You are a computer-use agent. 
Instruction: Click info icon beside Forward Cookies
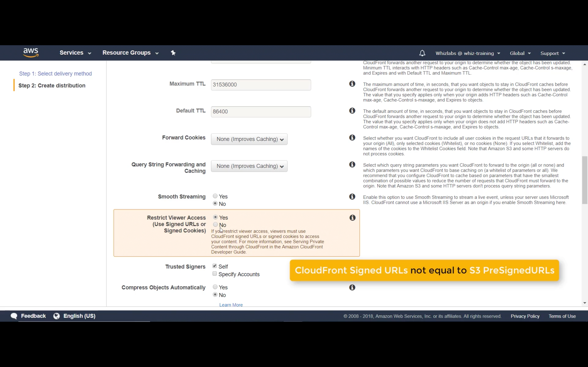352,138
